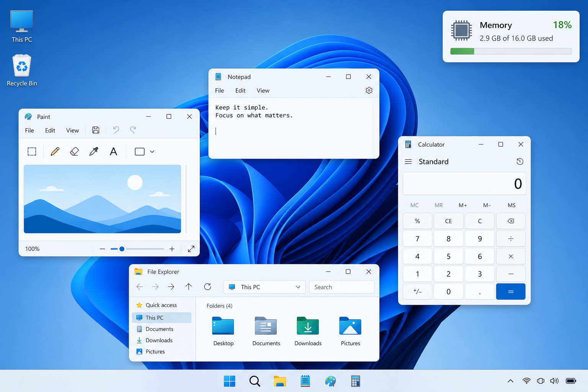This screenshot has width=588, height=392.
Task: Open the Downloads folder icon
Action: [308, 327]
